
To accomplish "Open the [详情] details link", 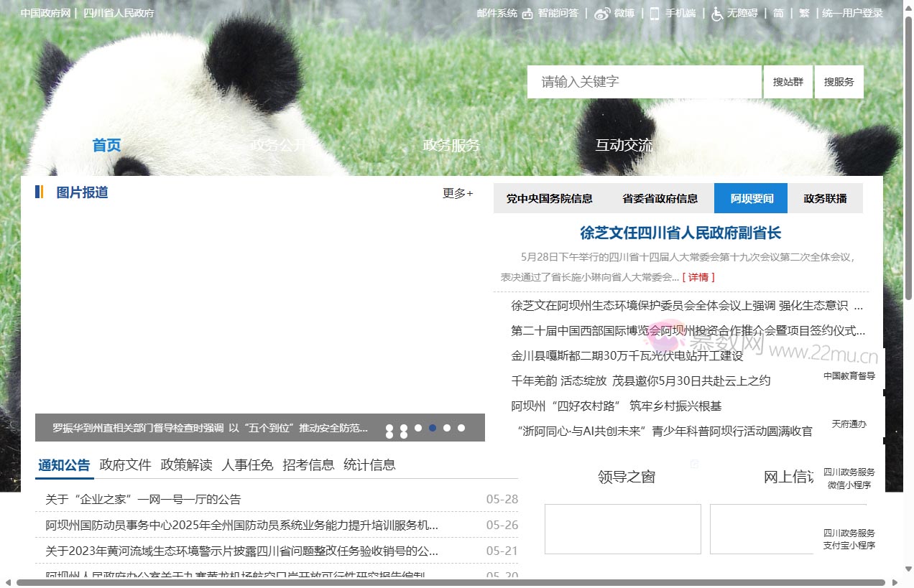I will (697, 276).
